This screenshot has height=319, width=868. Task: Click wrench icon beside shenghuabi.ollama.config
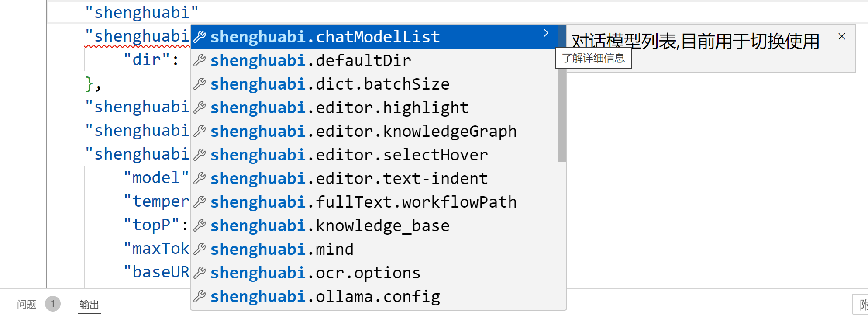click(x=200, y=296)
